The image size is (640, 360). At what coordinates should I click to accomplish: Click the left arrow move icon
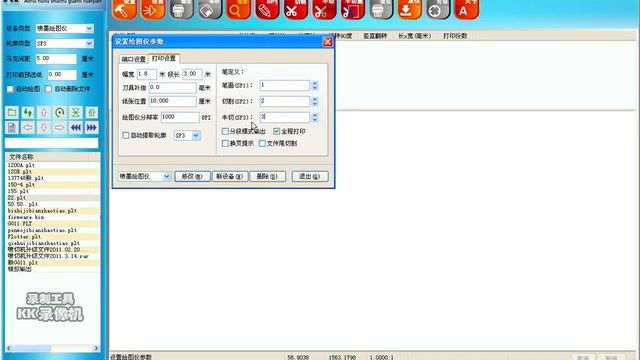tap(28, 128)
